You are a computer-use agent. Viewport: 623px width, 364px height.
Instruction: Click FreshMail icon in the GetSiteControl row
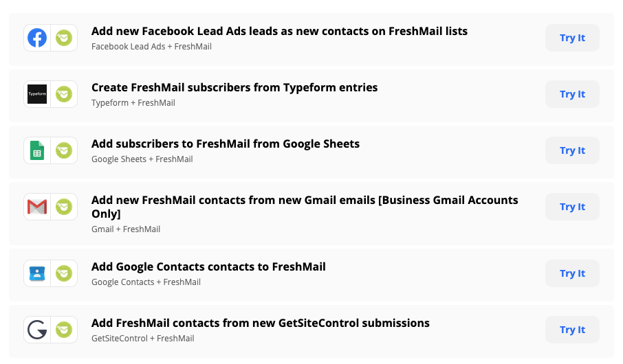coord(64,330)
